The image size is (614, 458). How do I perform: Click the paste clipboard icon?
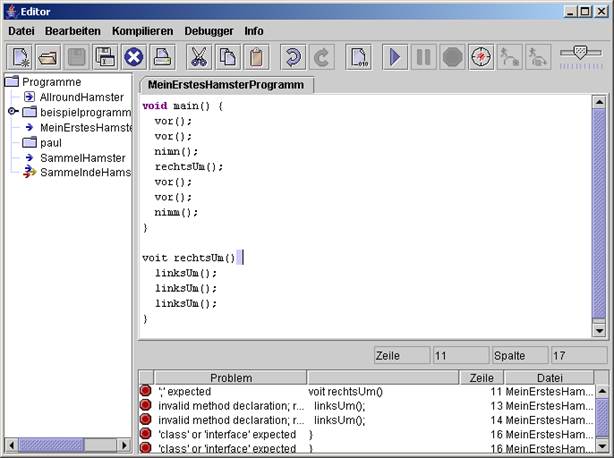256,57
